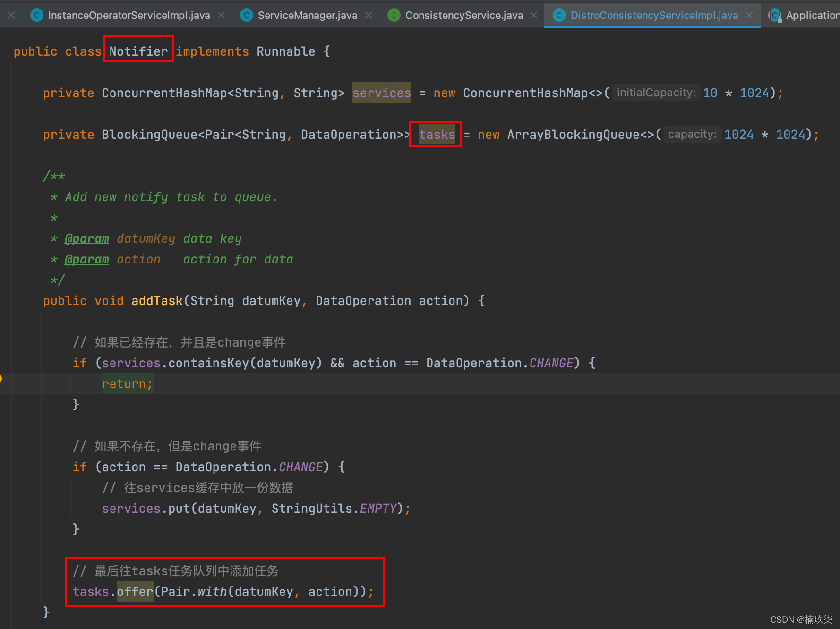Open the ServiceManager.java editor tab
Viewport: 840px width, 629px height.
[307, 16]
